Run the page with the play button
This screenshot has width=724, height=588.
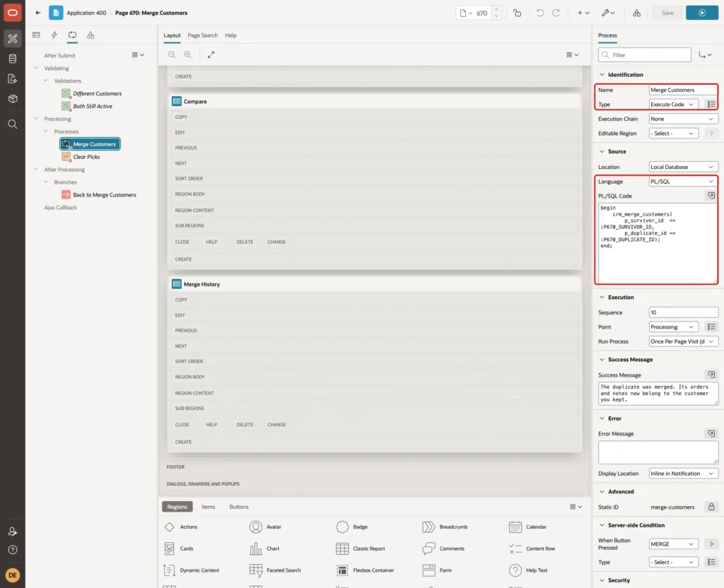point(702,13)
